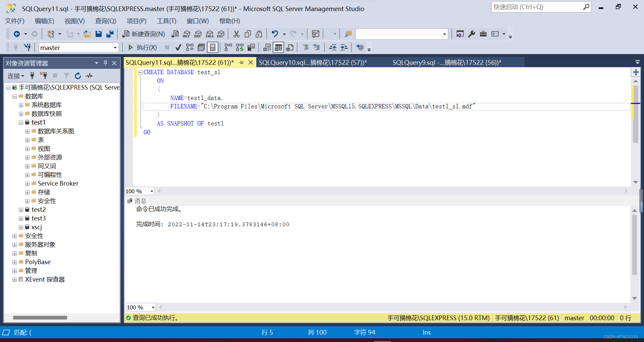Image resolution: width=644 pixels, height=342 pixels.
Task: Open the 查询(Q) menu
Action: click(x=106, y=21)
